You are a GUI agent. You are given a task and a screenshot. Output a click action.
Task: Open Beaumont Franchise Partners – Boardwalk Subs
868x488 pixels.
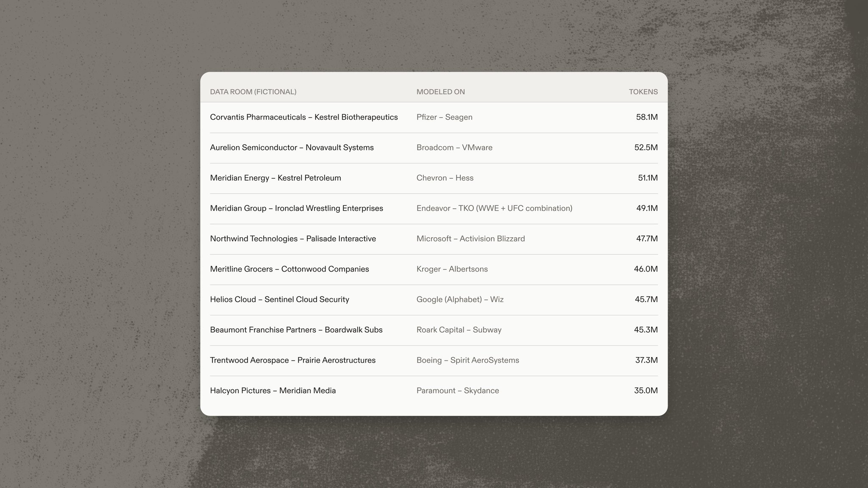pyautogui.click(x=434, y=330)
